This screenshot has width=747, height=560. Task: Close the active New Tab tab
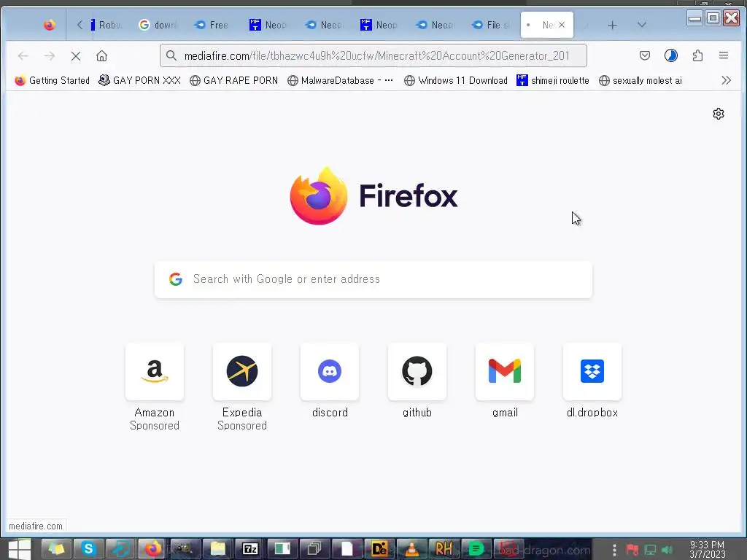pos(562,25)
